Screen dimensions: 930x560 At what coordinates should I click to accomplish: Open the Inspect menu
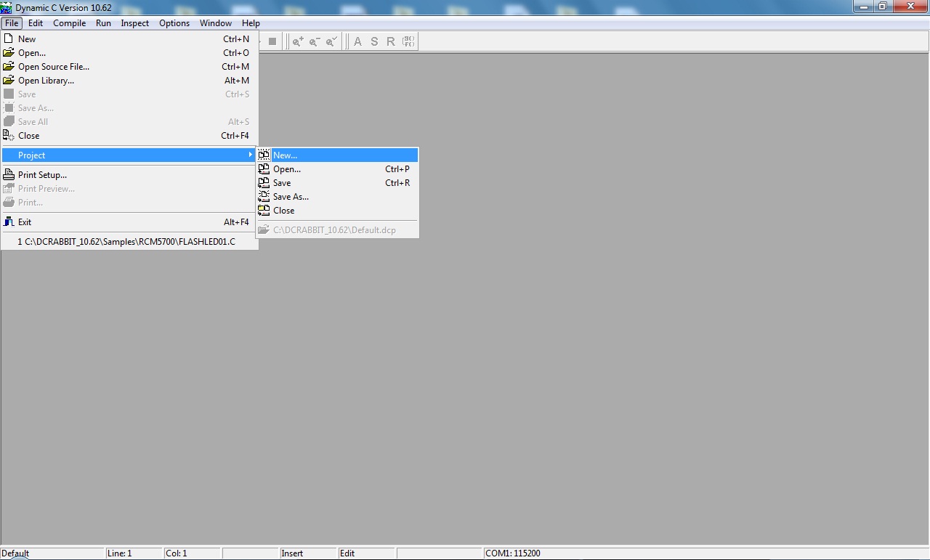pos(135,23)
